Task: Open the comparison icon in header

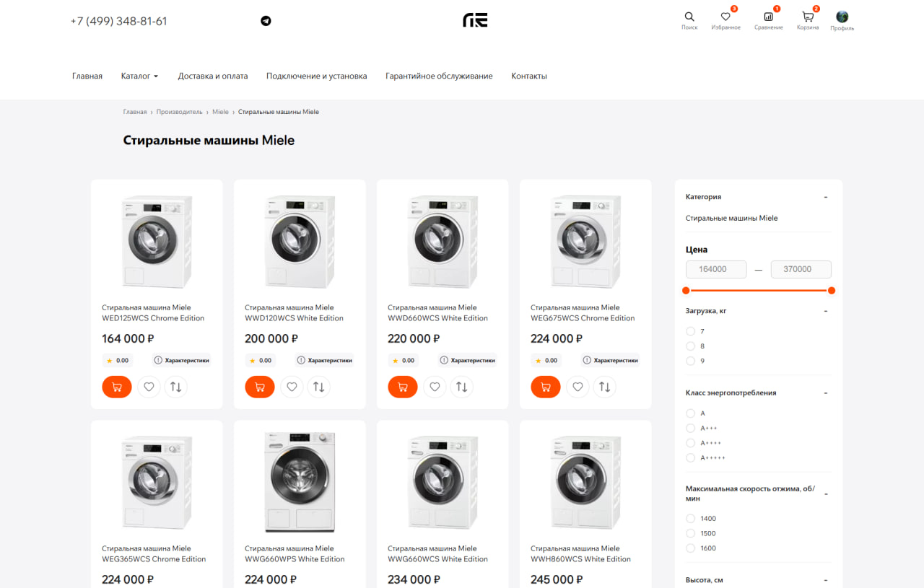Action: coord(768,17)
